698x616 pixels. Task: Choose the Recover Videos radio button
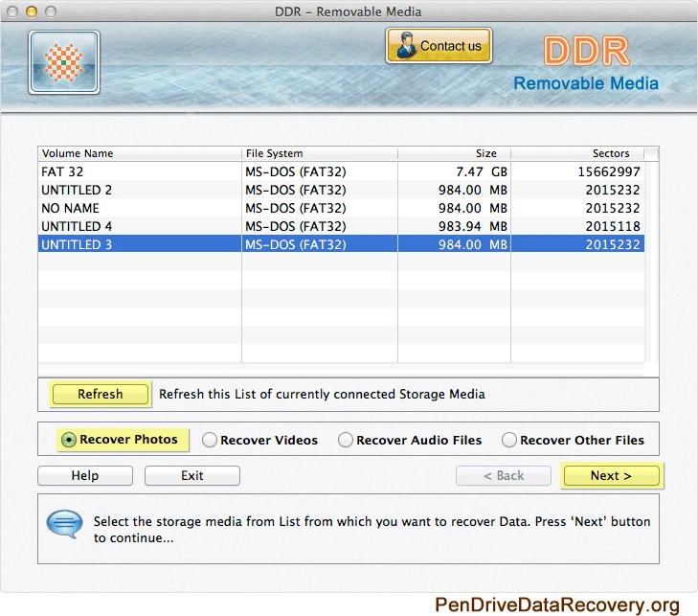click(x=209, y=441)
